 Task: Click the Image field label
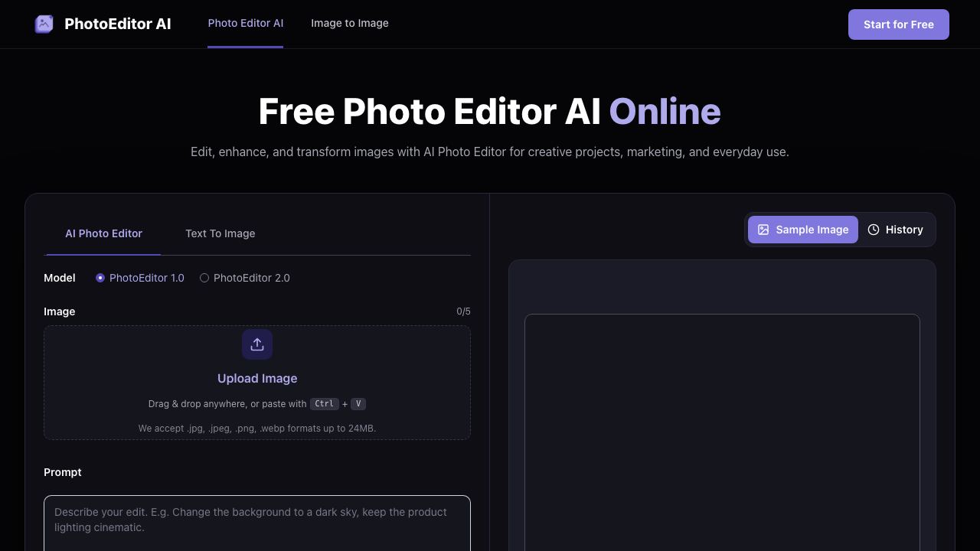click(x=60, y=311)
